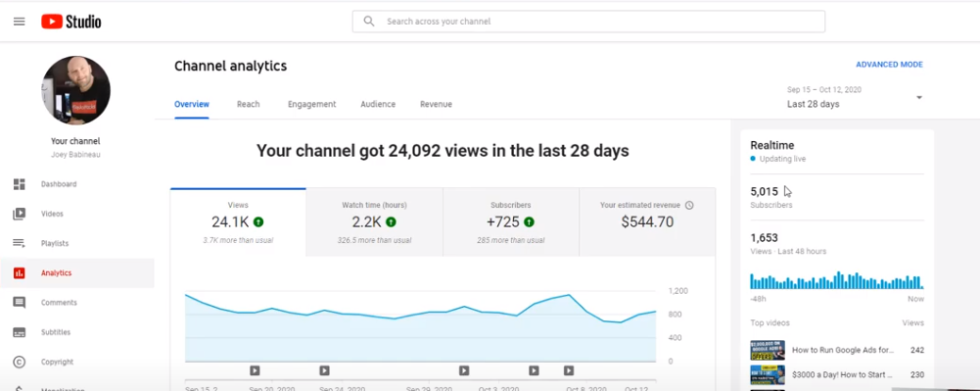Screen dimensions: 980x391
Task: Select the Watch time (hours) card
Action: [x=374, y=222]
